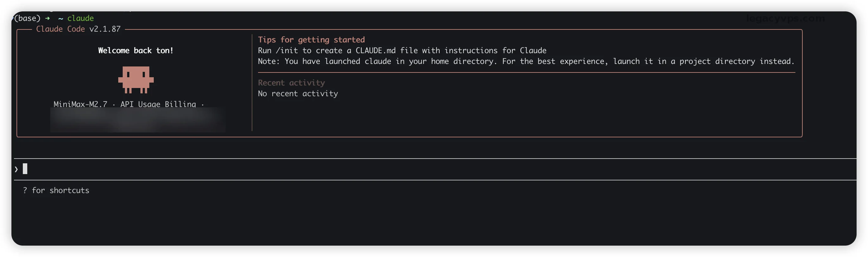Screen dimensions: 868x257
Task: Click the pink Claude Code mascot icon
Action: tap(136, 79)
